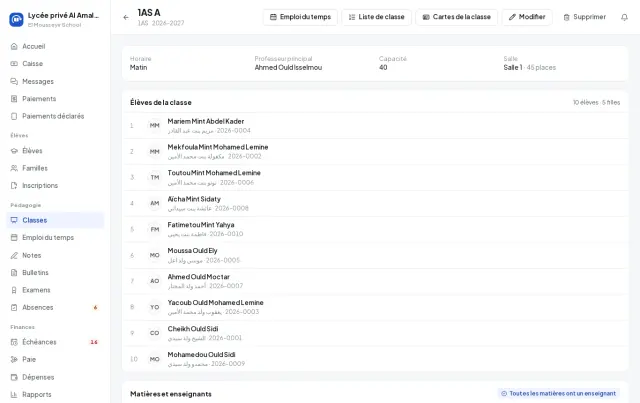Open student Mekfoula Mint Mohamed Lemine
640x403 pixels.
[x=375, y=151]
